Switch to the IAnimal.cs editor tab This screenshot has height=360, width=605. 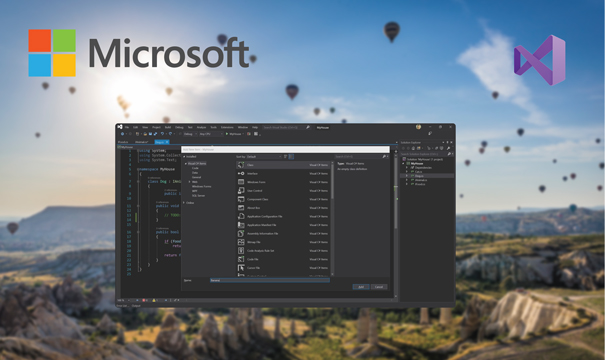(142, 142)
